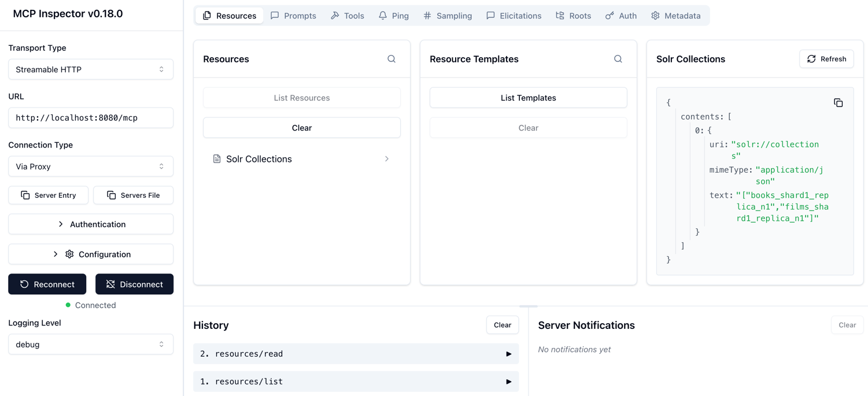The width and height of the screenshot is (868, 396).
Task: Click inside the URL input field
Action: (x=91, y=117)
